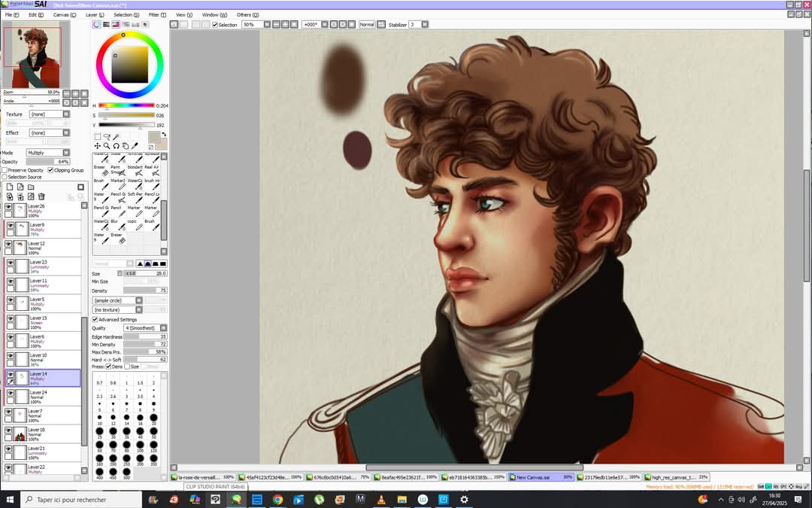Uncheck Preserve Opacity option
The image size is (812, 508).
(x=5, y=170)
